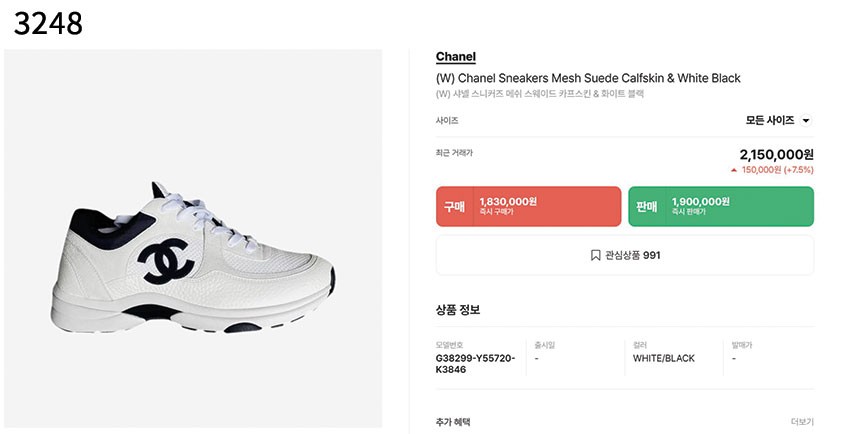
Task: Click the black CC logo on the sneaker
Action: pos(166,261)
